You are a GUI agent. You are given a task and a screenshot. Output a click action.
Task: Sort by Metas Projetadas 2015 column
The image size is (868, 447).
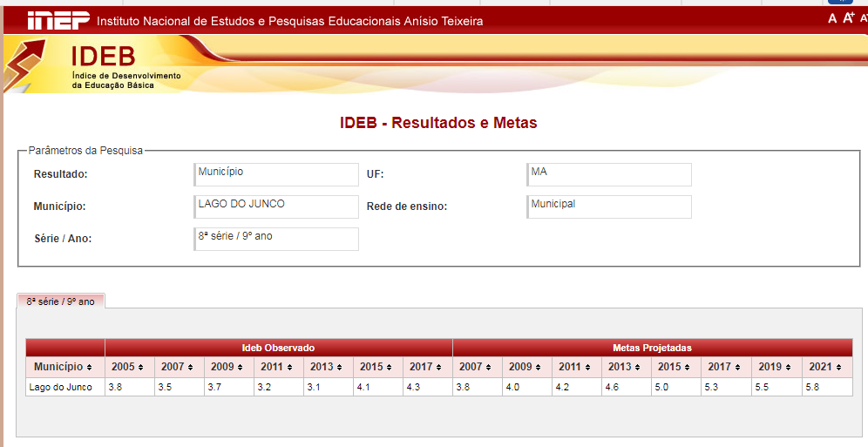[676, 367]
